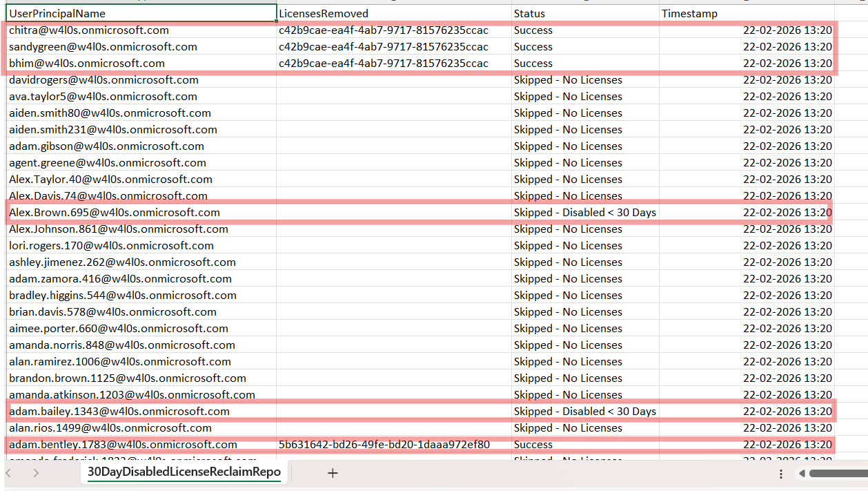
Task: Click the three-dot handle beside the horizontal scrollbar
Action: point(780,474)
